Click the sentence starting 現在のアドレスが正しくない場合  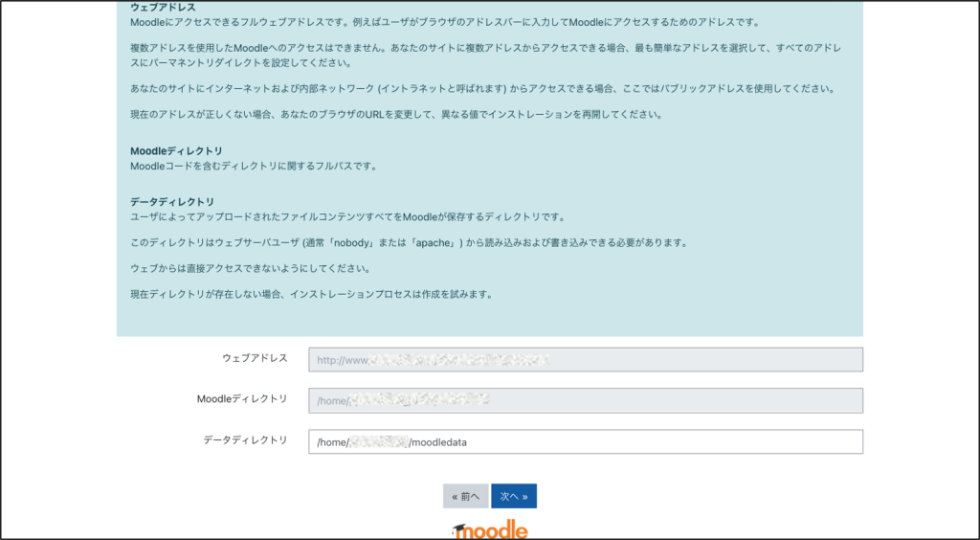pos(396,114)
